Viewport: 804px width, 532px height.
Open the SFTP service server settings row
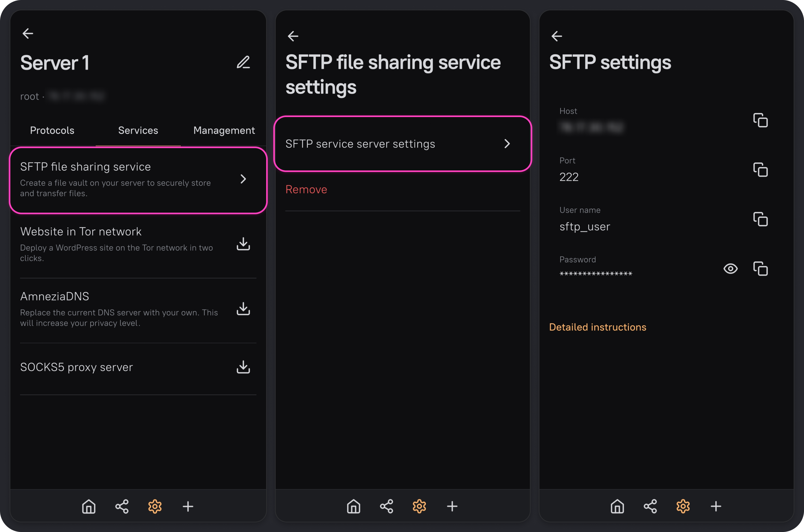[x=402, y=144]
